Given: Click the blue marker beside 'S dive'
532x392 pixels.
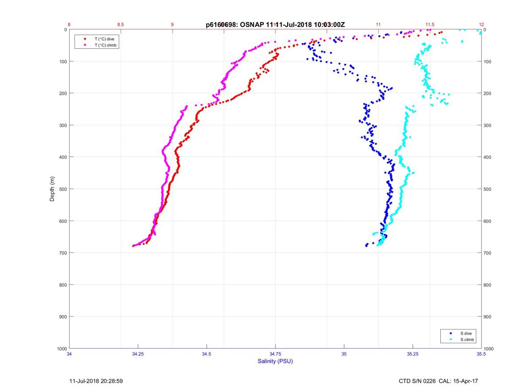Looking at the screenshot, I should pos(451,333).
